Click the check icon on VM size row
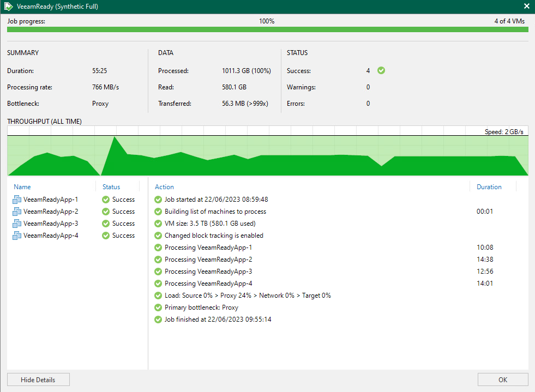535x392 pixels. 158,224
